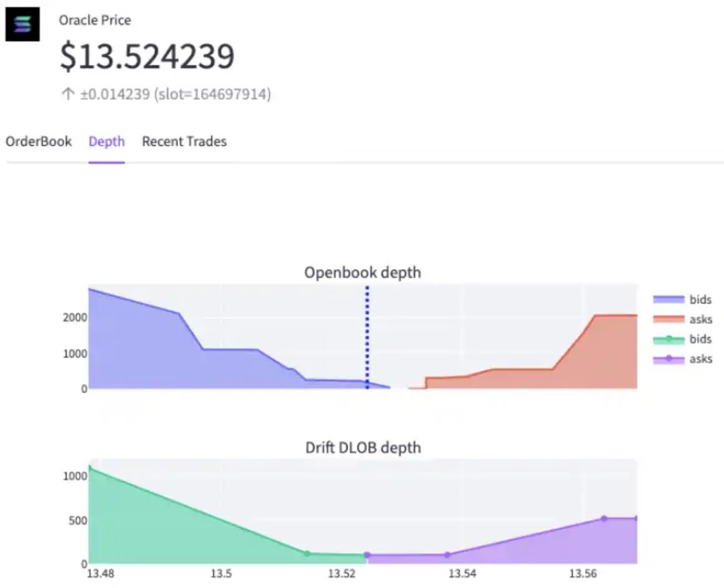Click the blue dotted oracle price line
The image size is (724, 588).
(368, 337)
